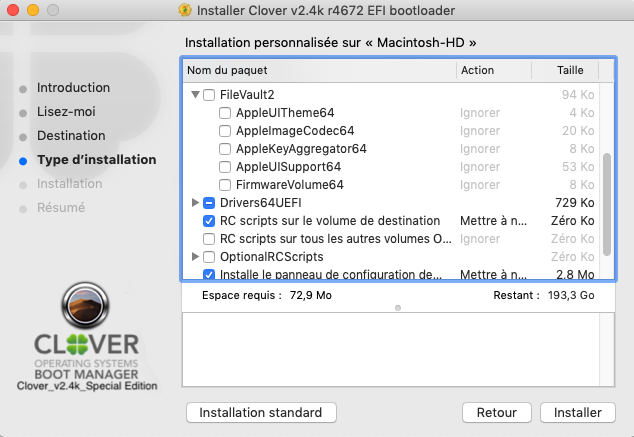Click the package description text area

(x=391, y=350)
